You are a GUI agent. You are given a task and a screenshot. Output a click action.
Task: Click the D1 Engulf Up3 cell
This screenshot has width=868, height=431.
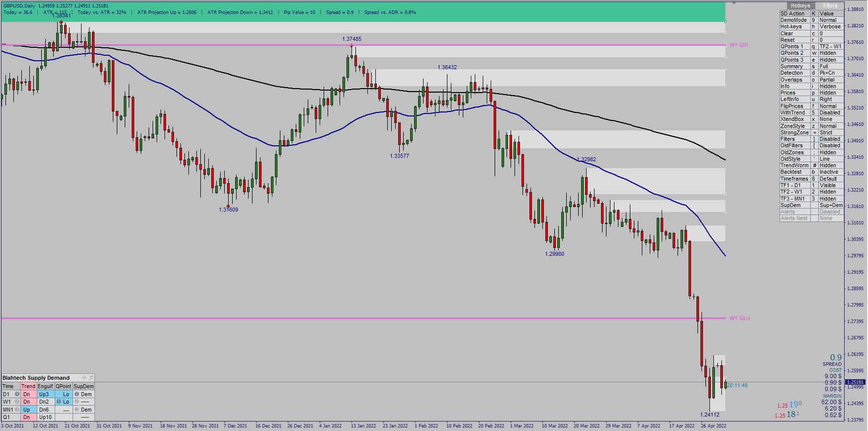[45, 394]
